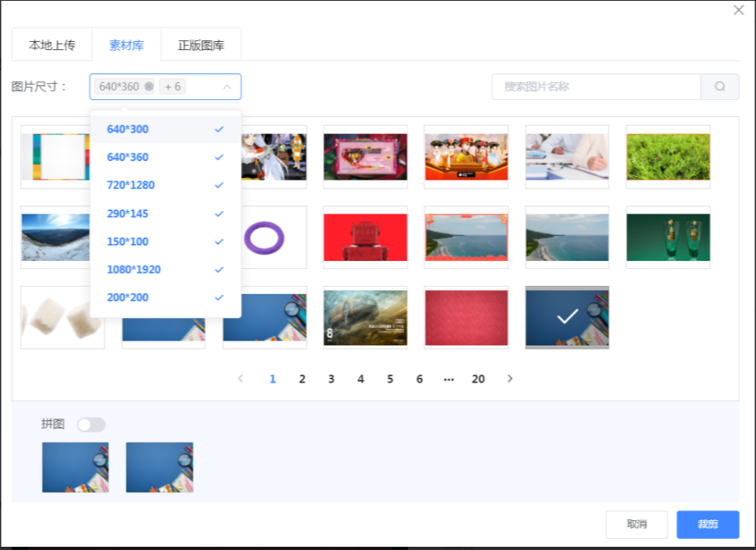Go to previous page arrow
The image size is (756, 550).
[241, 378]
